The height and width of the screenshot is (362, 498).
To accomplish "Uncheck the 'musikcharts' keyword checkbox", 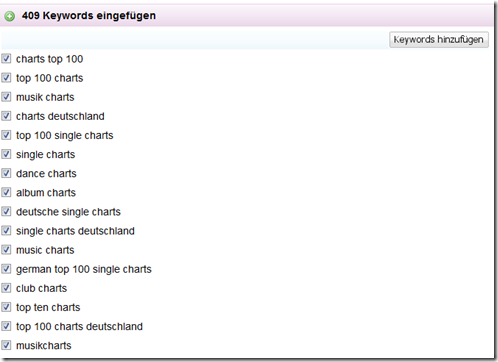I will (6, 345).
